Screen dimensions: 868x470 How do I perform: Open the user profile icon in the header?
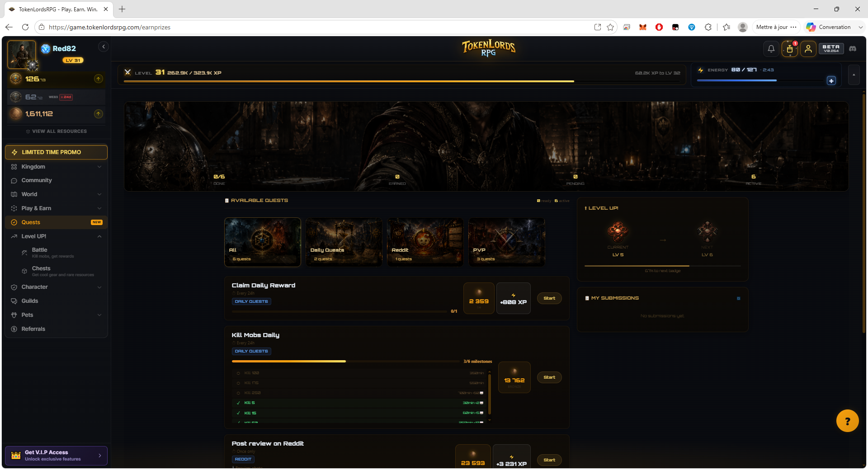click(808, 49)
